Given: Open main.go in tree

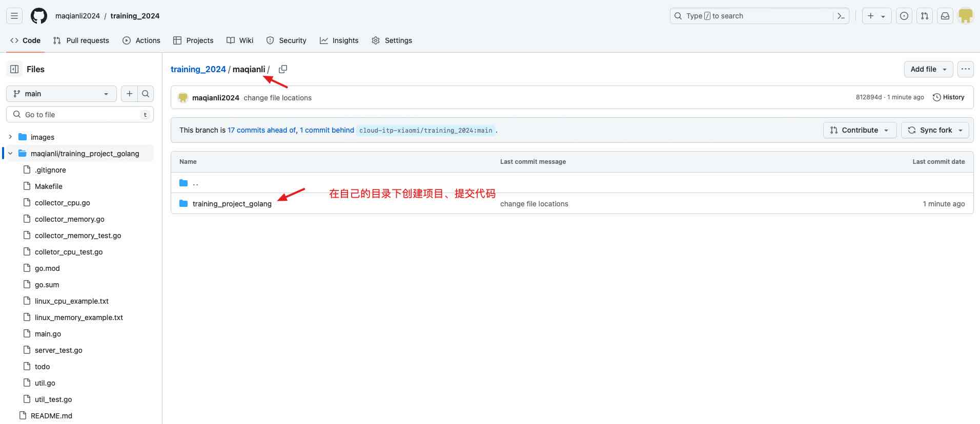Looking at the screenshot, I should point(48,334).
